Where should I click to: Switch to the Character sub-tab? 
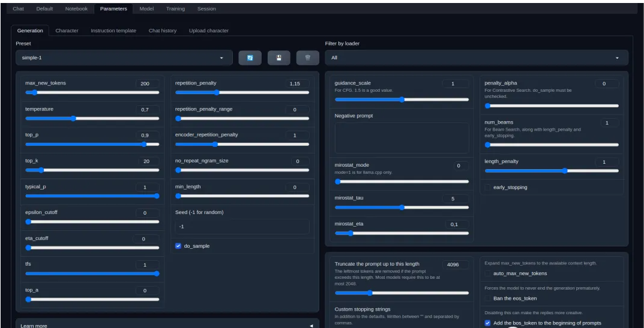click(x=67, y=31)
